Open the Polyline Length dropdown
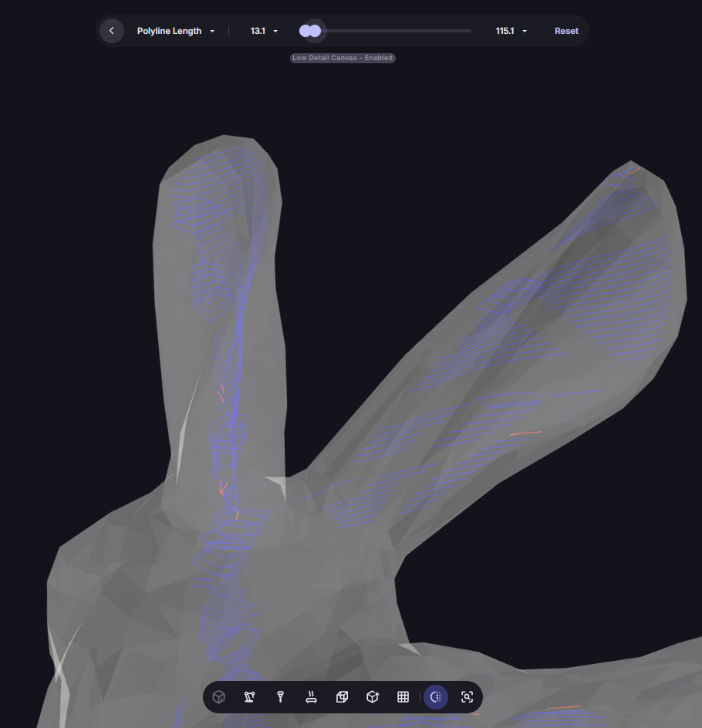Image resolution: width=702 pixels, height=728 pixels. coord(176,31)
